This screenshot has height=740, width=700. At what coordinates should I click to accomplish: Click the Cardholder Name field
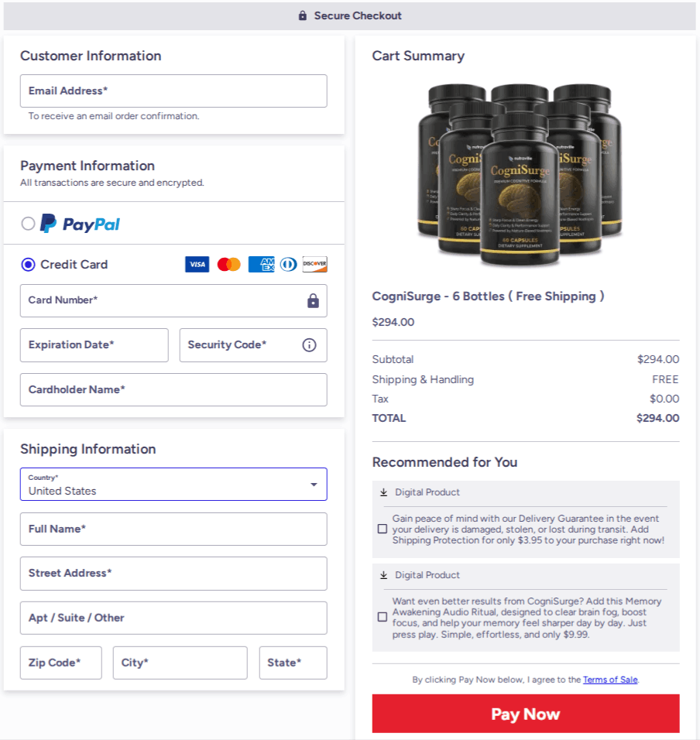click(173, 390)
